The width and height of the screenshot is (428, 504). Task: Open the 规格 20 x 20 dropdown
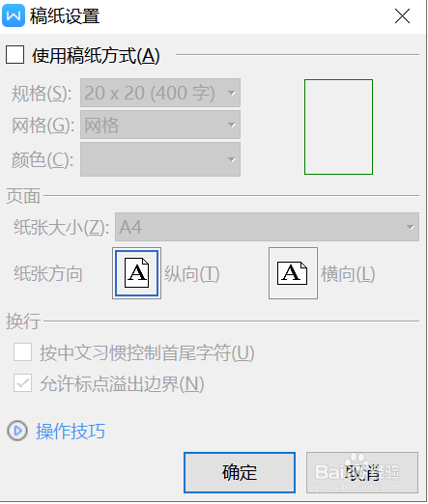(x=160, y=93)
